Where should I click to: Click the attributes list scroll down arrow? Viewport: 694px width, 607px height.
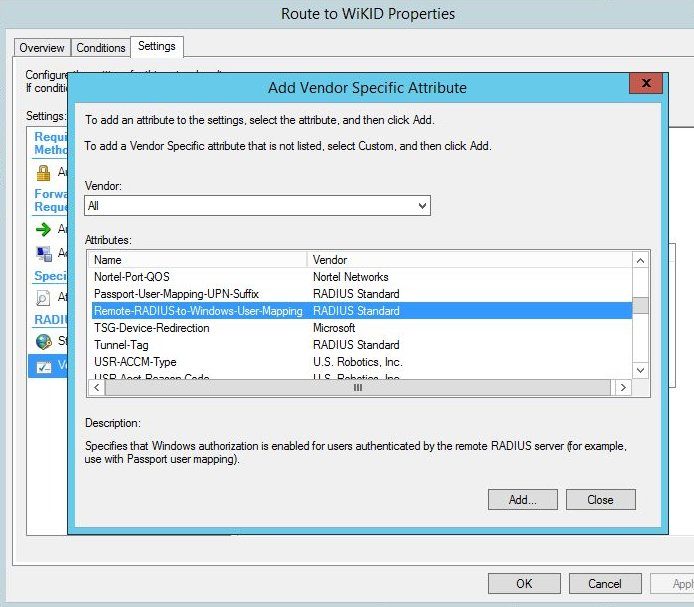(x=640, y=370)
